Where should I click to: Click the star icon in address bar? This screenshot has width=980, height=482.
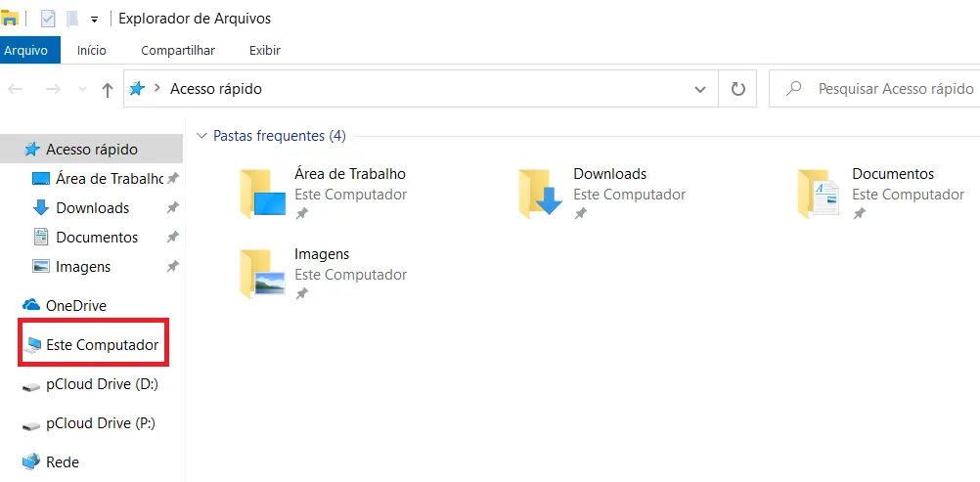click(136, 89)
